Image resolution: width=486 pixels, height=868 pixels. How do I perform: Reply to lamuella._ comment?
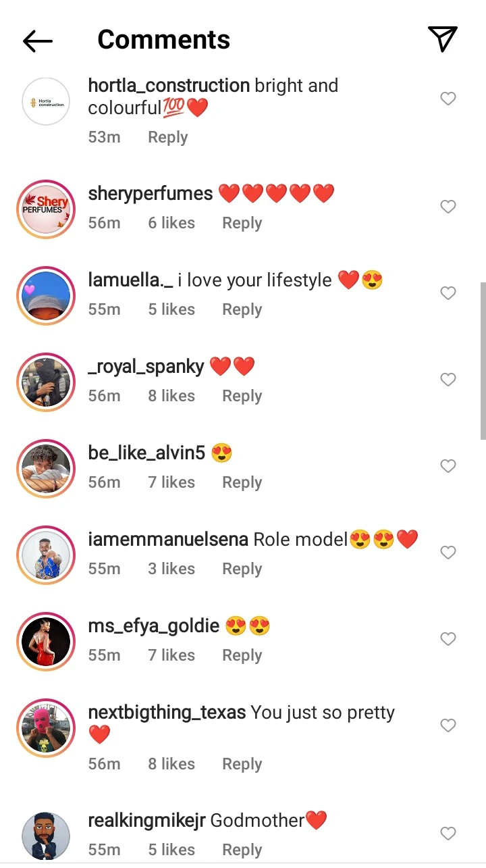pos(242,309)
